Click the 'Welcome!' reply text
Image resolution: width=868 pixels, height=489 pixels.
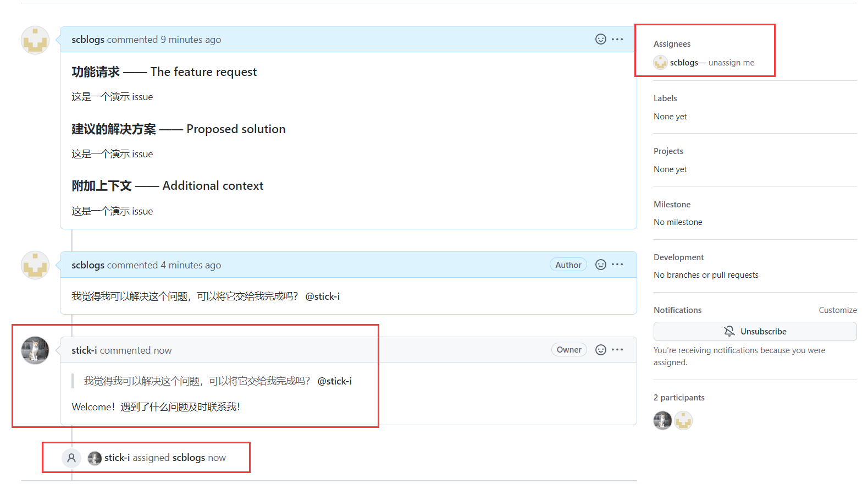pyautogui.click(x=156, y=407)
